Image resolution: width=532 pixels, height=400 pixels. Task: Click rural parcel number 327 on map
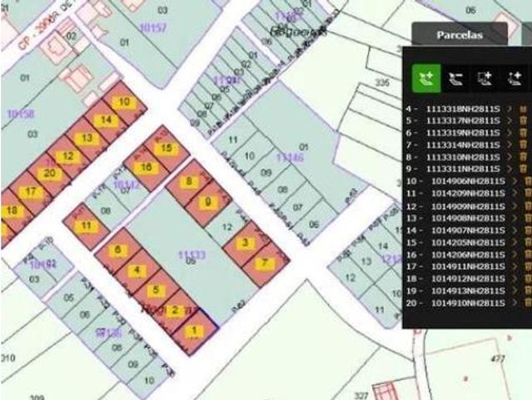tap(361, 395)
